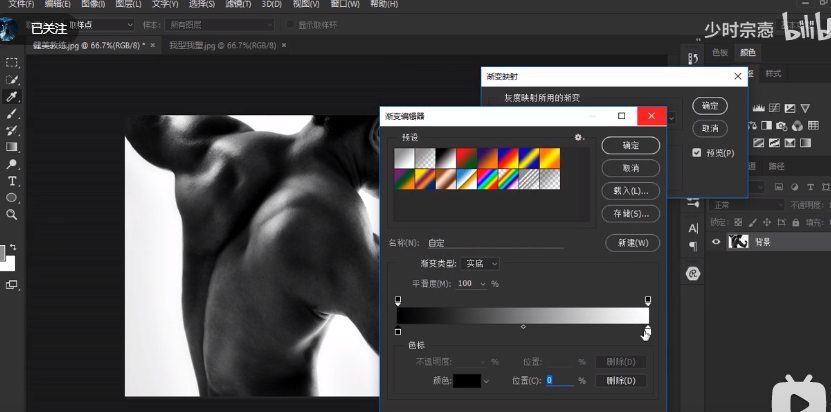Select the Rectangular Marquee tool

(12, 63)
